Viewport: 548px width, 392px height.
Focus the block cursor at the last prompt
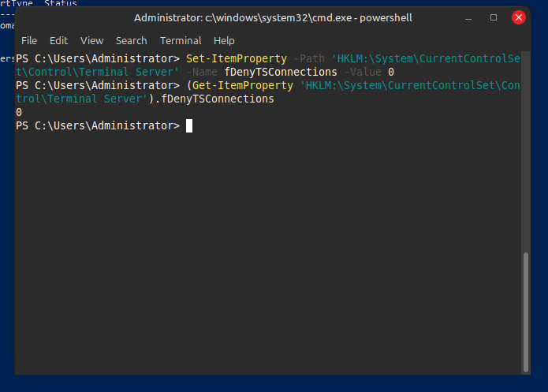tap(189, 125)
